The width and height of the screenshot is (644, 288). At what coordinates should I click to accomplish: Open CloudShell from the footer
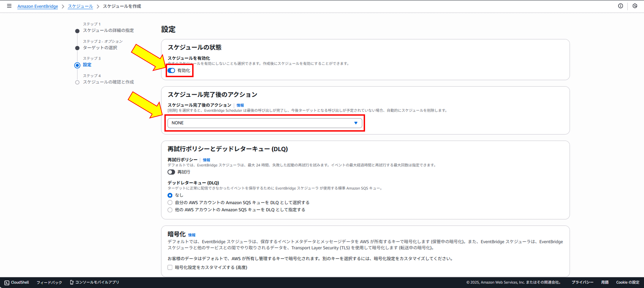[x=17, y=282]
